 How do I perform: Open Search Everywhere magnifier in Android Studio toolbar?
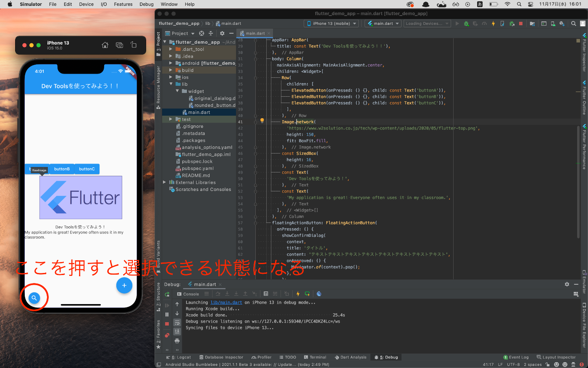click(572, 24)
